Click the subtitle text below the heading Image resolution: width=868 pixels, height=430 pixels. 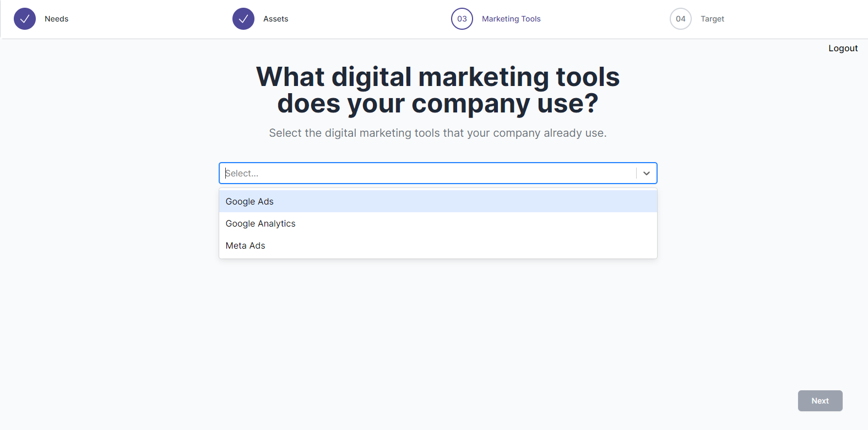pos(438,133)
